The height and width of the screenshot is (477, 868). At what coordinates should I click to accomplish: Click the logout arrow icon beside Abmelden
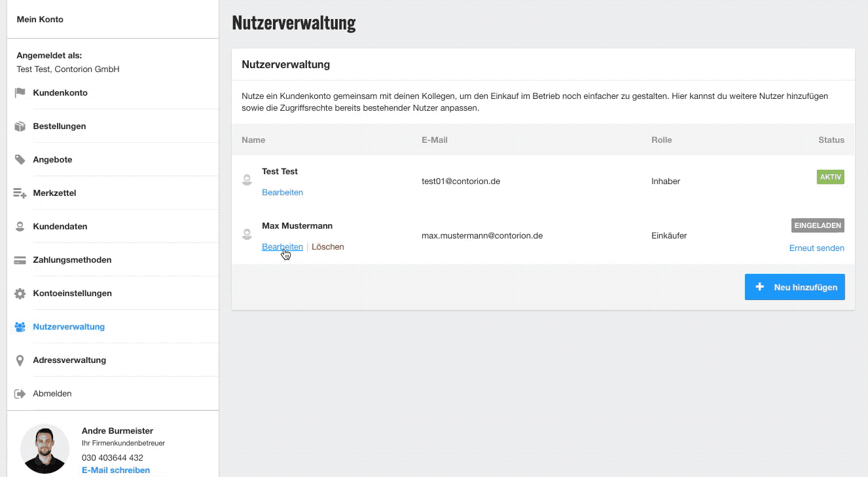point(20,394)
